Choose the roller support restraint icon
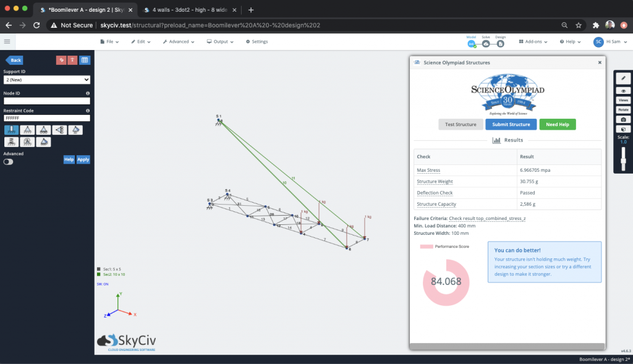 43,130
